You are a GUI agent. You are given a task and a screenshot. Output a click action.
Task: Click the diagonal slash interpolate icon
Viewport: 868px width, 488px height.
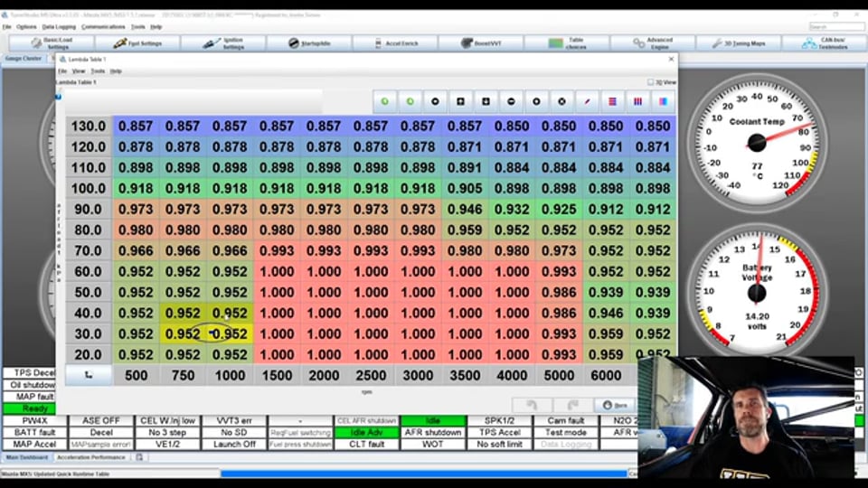coord(587,102)
